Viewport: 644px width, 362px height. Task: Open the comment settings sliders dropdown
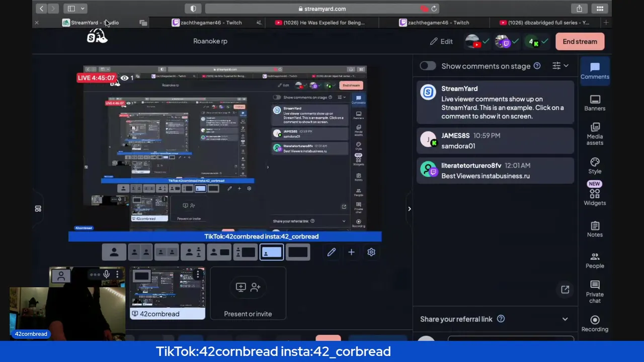560,66
